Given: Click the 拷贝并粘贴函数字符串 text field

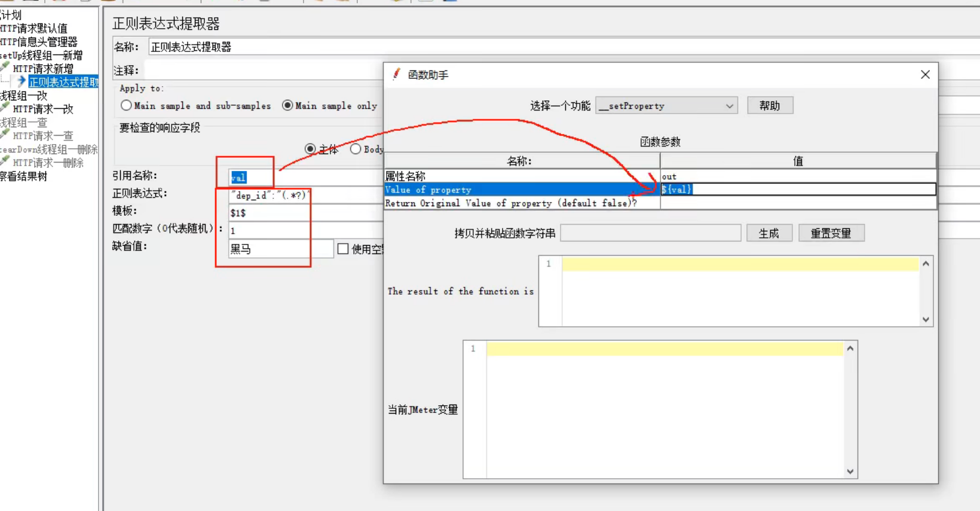Looking at the screenshot, I should pos(651,233).
